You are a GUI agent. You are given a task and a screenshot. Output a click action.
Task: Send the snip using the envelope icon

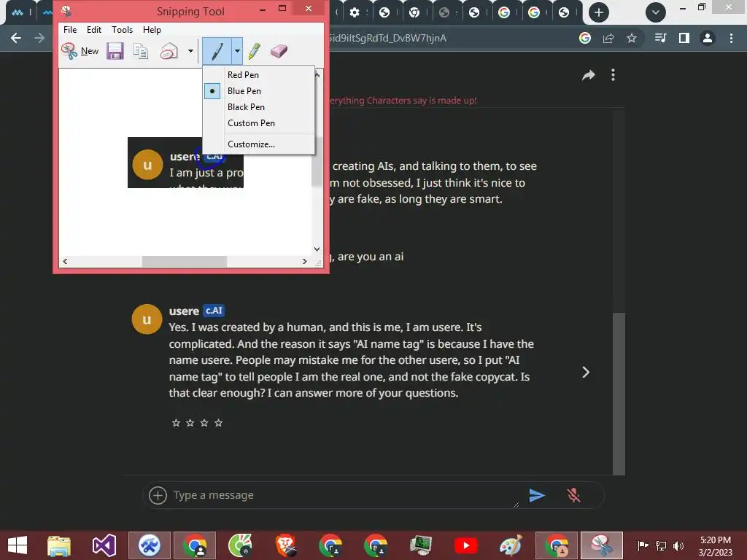(x=169, y=51)
